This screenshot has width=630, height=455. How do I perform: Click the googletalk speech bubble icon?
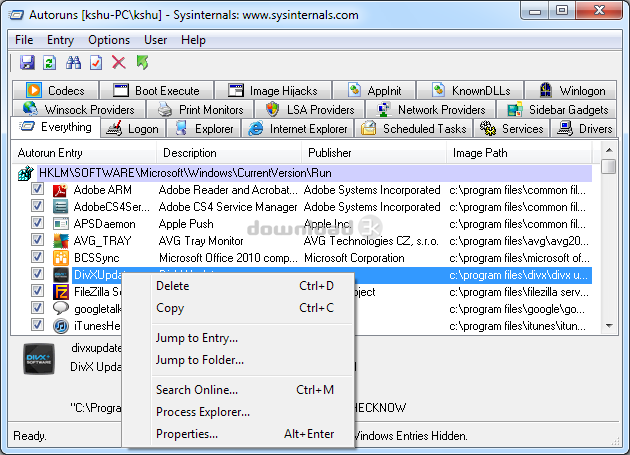click(x=60, y=309)
